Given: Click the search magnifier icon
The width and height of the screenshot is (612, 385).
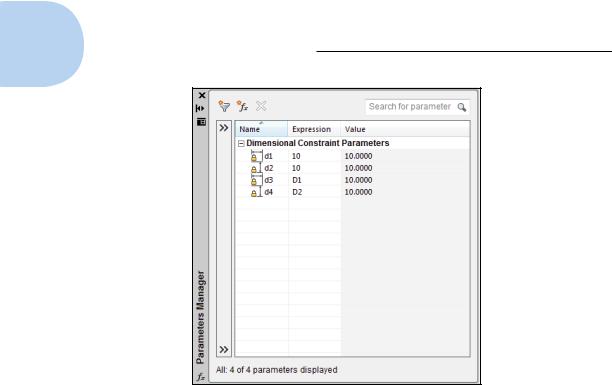Looking at the screenshot, I should click(462, 107).
